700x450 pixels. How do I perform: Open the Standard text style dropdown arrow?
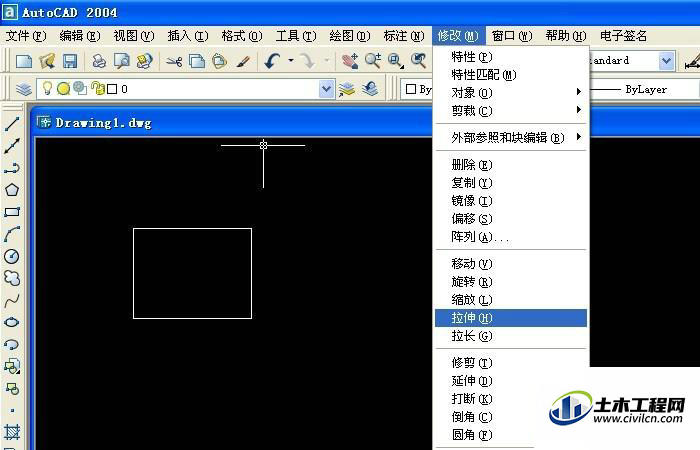pos(666,61)
